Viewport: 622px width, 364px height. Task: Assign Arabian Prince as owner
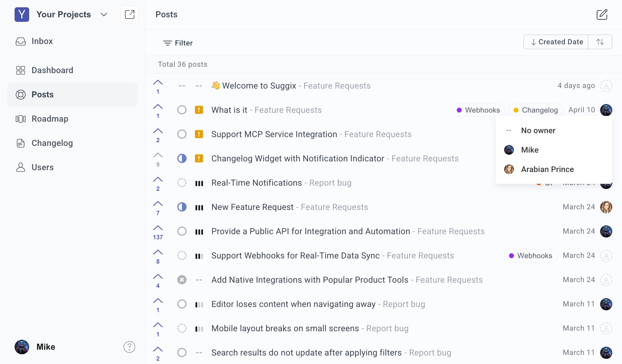point(554,169)
